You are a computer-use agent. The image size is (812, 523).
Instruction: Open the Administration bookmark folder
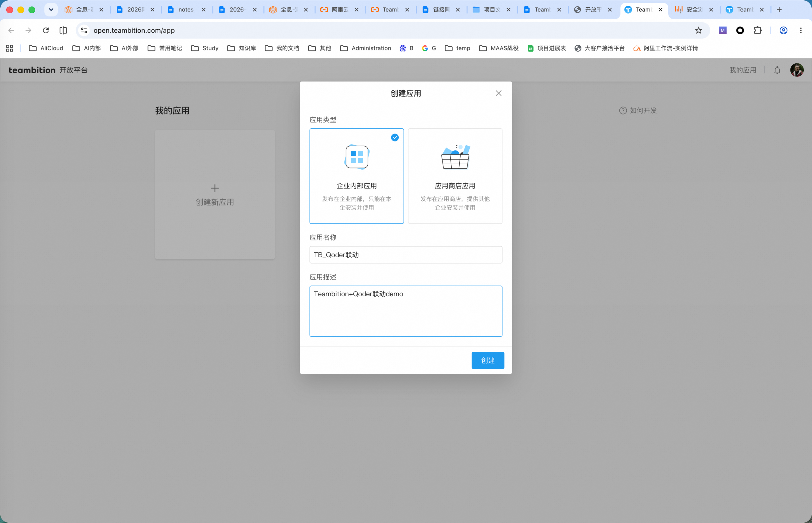(x=365, y=48)
